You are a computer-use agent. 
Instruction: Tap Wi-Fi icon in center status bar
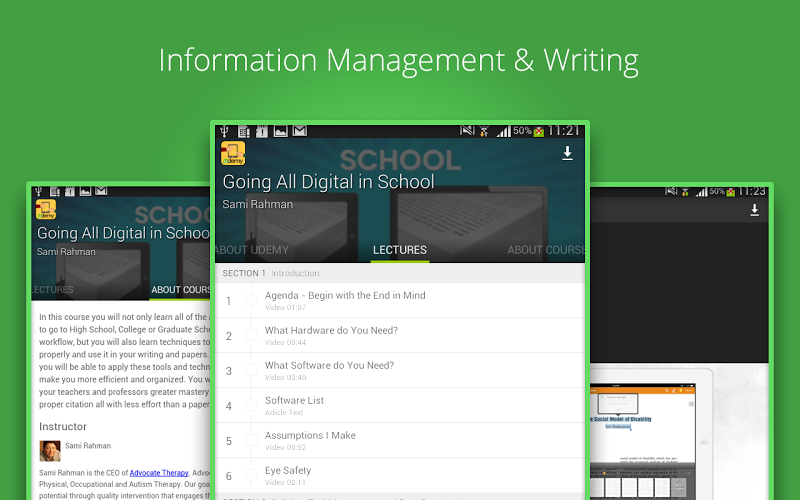pyautogui.click(x=484, y=132)
